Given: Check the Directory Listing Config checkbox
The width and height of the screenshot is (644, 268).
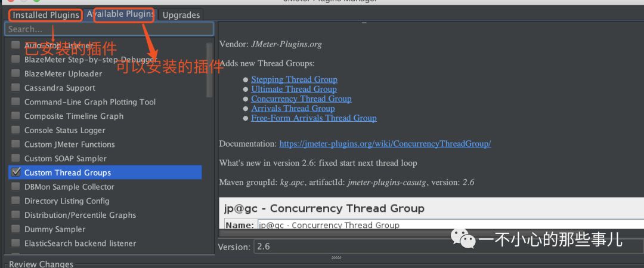Looking at the screenshot, I should click(x=16, y=201).
